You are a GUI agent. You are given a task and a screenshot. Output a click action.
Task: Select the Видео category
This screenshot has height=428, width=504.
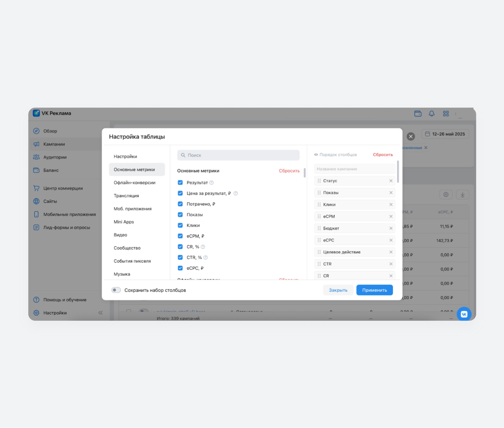(137, 235)
